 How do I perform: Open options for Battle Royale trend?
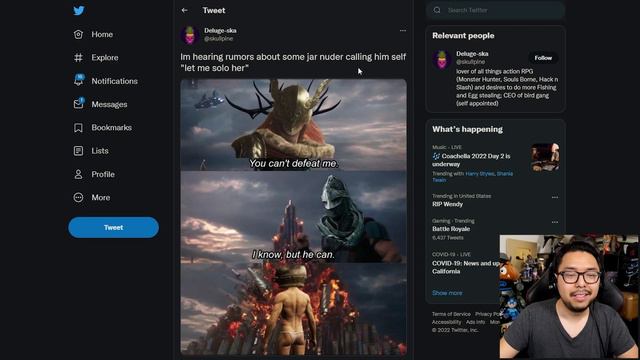(555, 222)
